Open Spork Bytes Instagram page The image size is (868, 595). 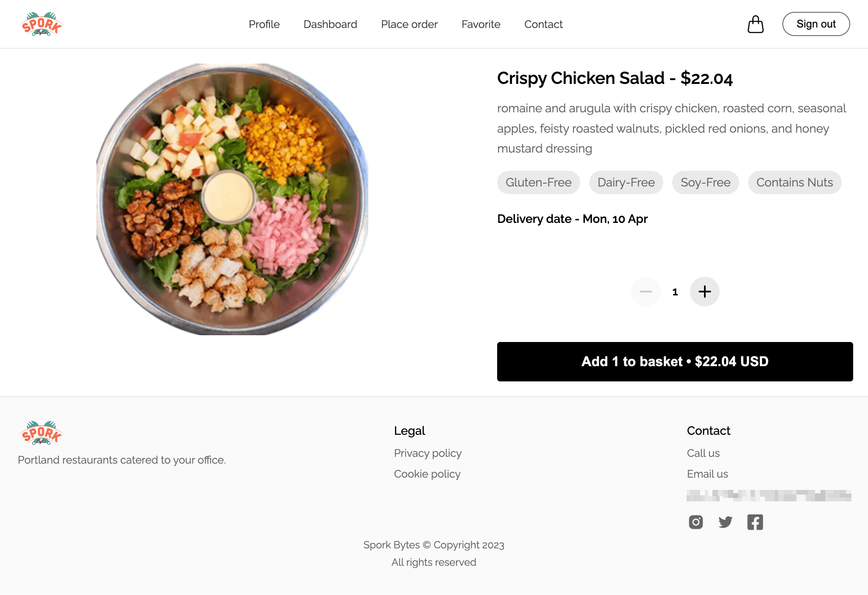[696, 522]
